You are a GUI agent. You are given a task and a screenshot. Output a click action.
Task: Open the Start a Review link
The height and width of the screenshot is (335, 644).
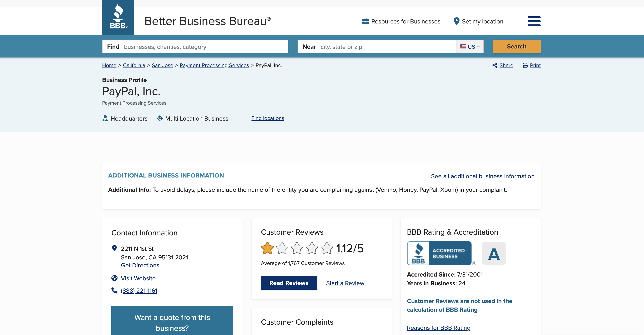pyautogui.click(x=345, y=283)
